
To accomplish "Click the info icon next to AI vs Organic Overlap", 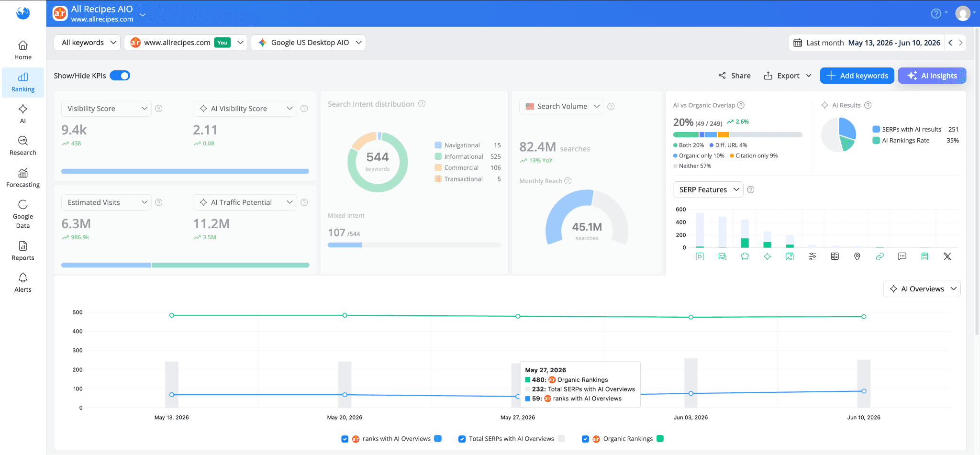I will (741, 105).
